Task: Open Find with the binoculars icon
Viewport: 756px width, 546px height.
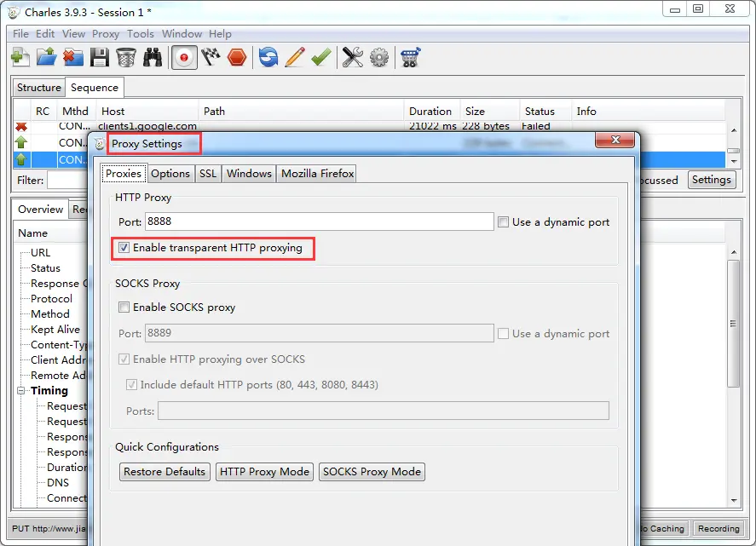Action: (x=153, y=57)
